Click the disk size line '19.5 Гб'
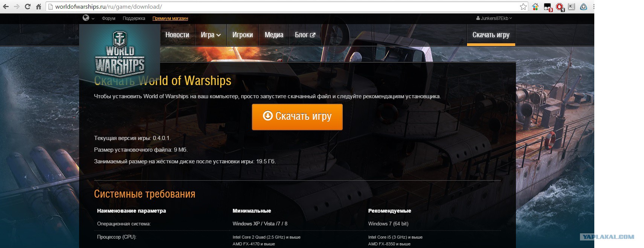The height and width of the screenshot is (248, 644). [185, 161]
